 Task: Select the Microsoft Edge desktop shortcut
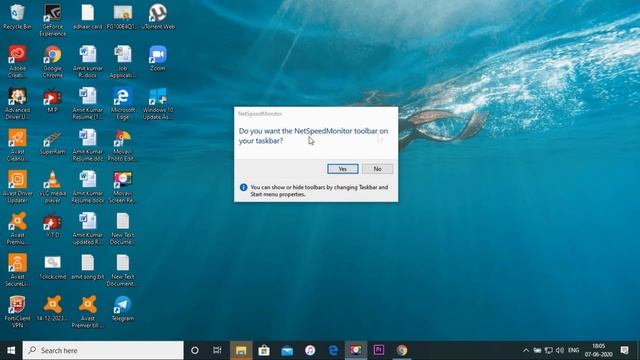coord(123,104)
